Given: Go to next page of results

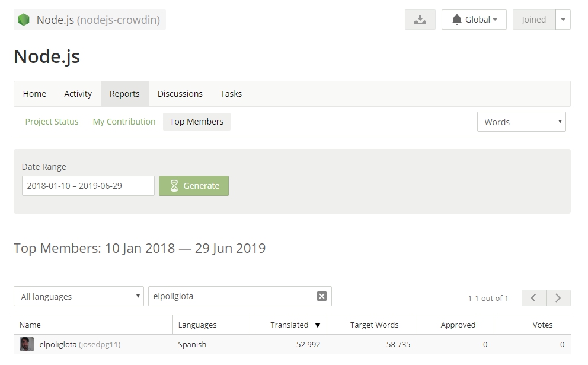Looking at the screenshot, I should [x=558, y=298].
